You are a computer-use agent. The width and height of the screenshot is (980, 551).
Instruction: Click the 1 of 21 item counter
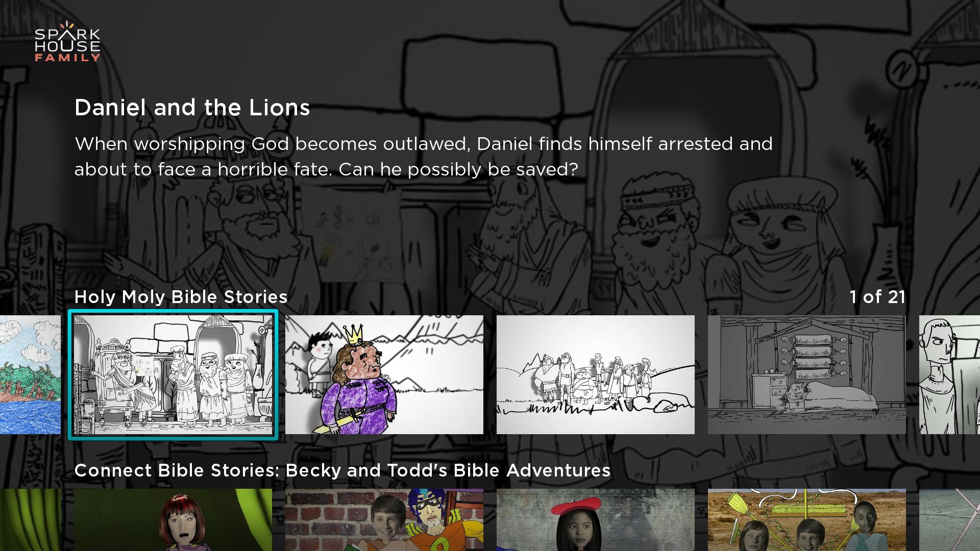point(877,297)
